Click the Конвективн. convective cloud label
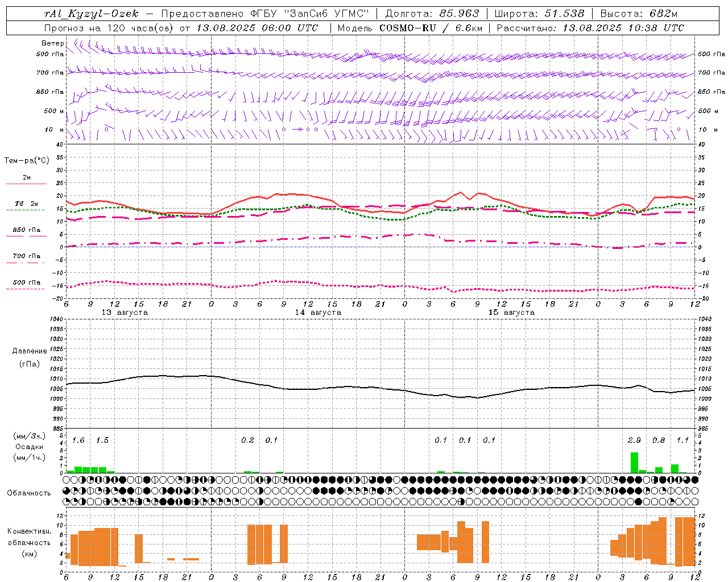The width and height of the screenshot is (728, 582). pyautogui.click(x=30, y=531)
